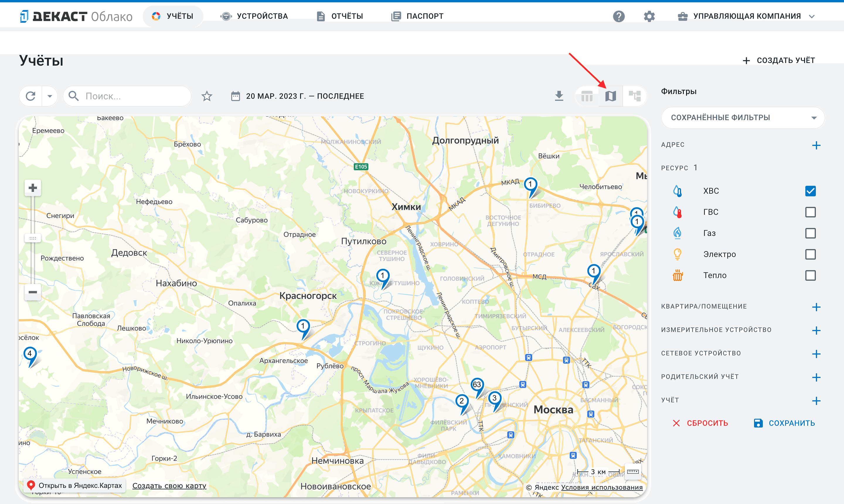Click the Сохранить filter button
Screen dimensions: 844x504
[784, 423]
